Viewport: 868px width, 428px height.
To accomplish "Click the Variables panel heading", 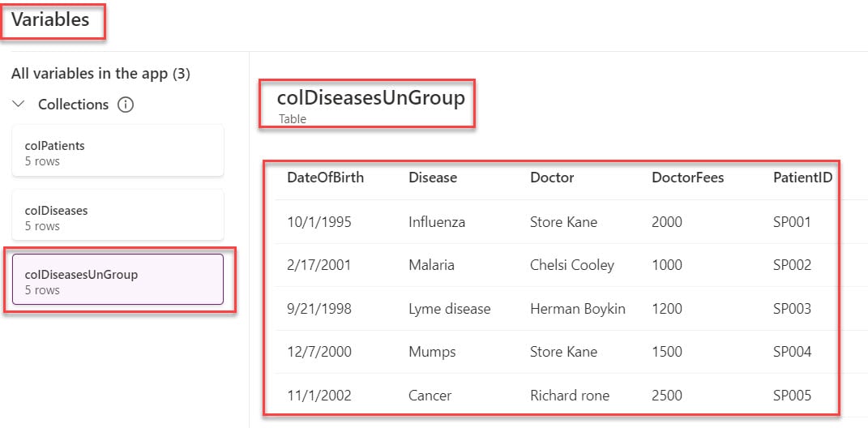I will click(x=50, y=19).
